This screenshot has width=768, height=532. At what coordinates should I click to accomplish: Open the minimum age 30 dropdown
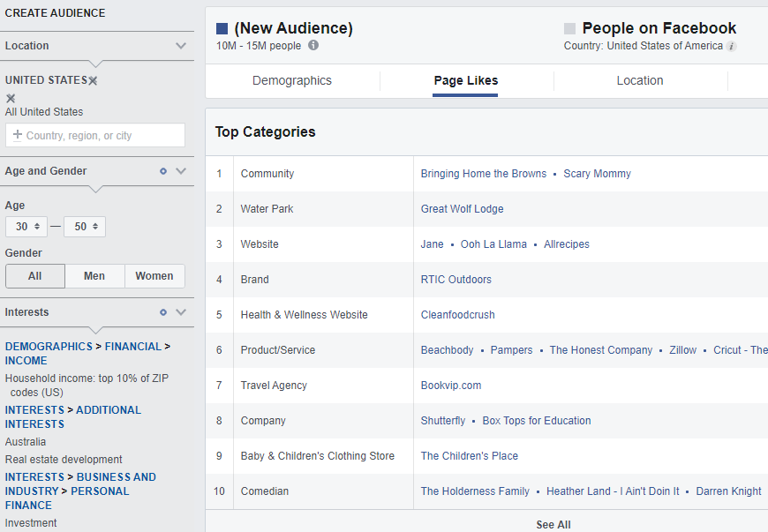(27, 227)
